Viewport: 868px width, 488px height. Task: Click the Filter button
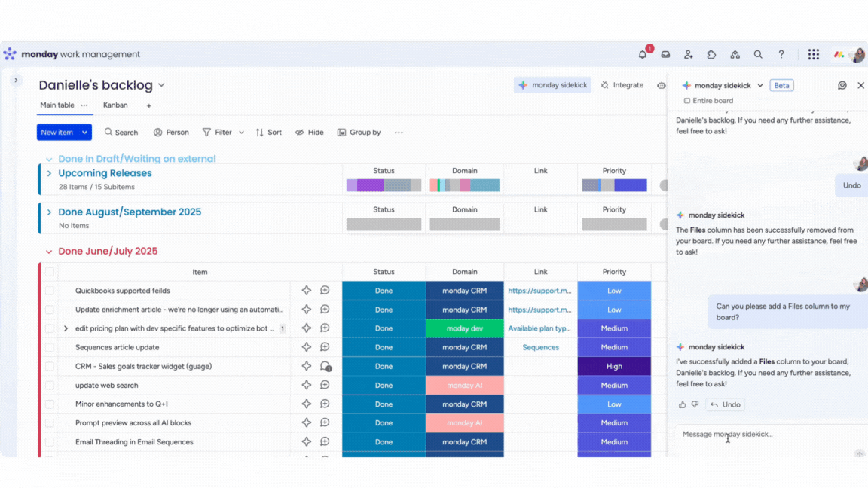(217, 133)
